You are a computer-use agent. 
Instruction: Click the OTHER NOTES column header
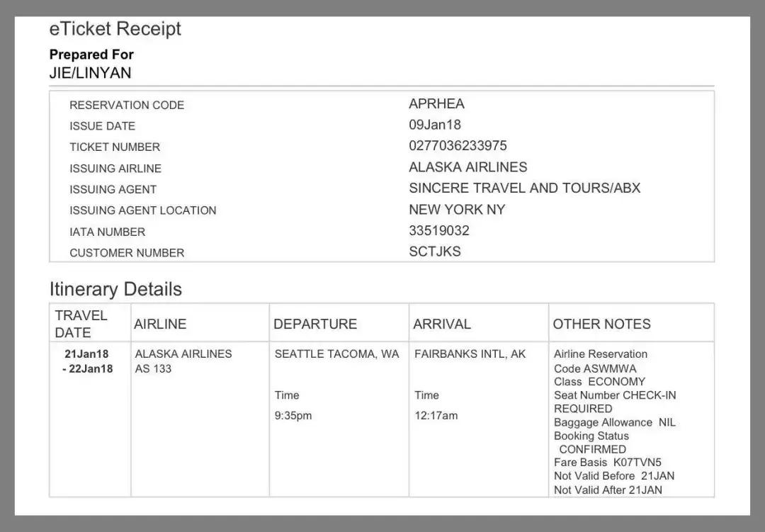[601, 324]
